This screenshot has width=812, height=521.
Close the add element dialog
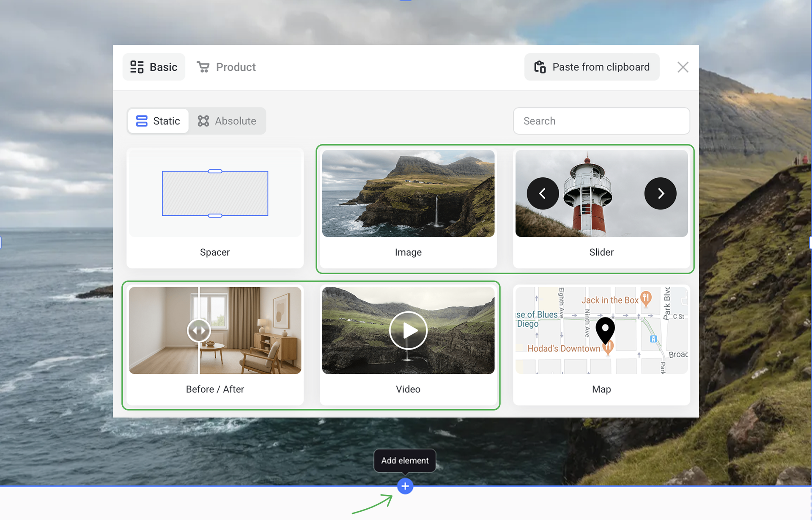[x=683, y=67]
